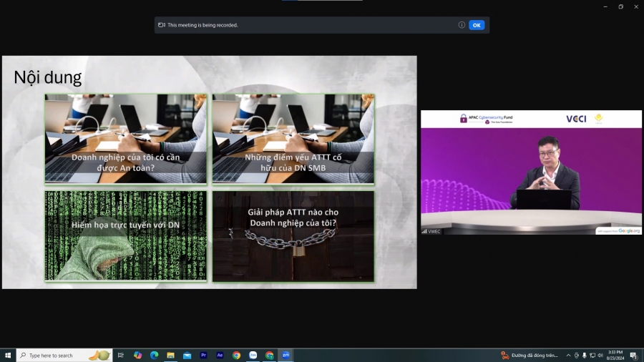Open the recording info icon
This screenshot has width=644, height=362.
(x=462, y=25)
